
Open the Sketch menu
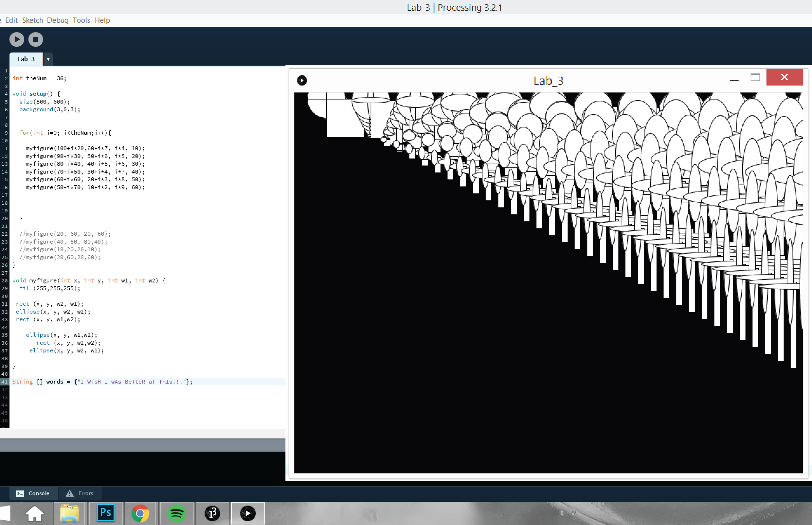pos(32,21)
